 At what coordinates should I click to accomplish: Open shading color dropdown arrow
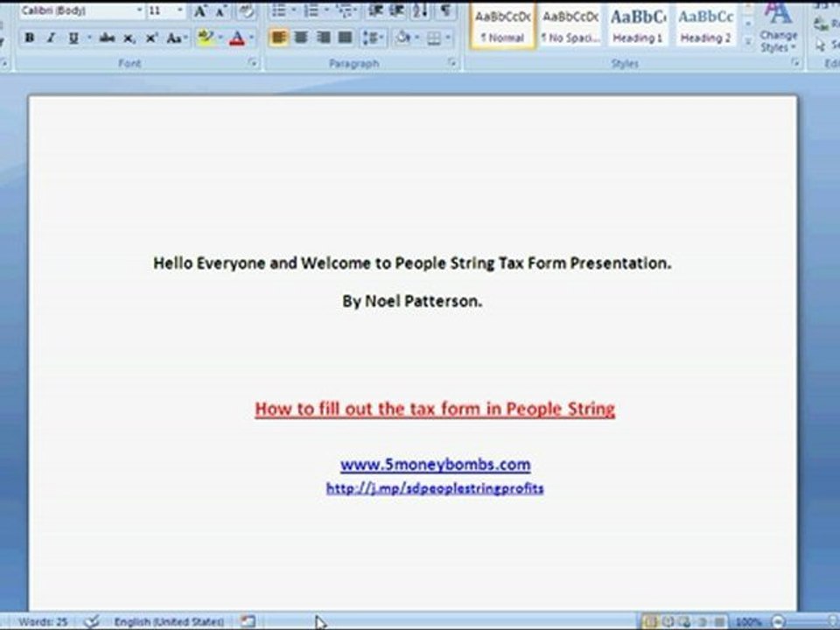point(416,38)
